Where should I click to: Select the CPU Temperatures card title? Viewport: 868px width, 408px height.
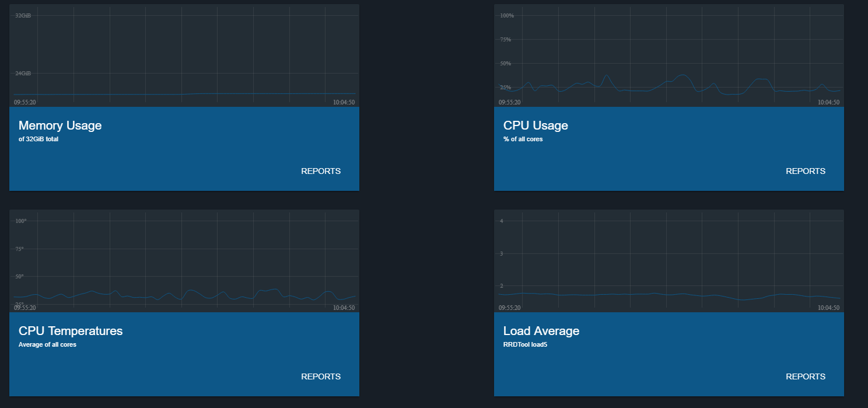71,331
